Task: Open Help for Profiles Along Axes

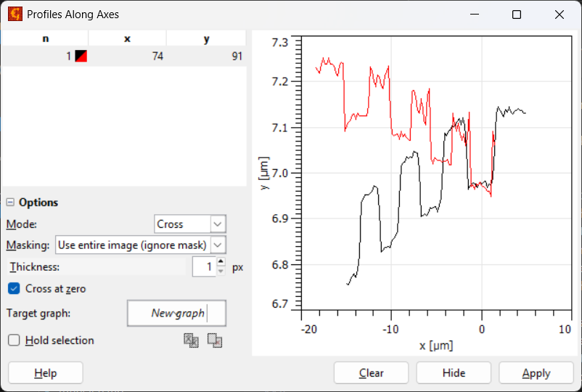Action: point(45,373)
